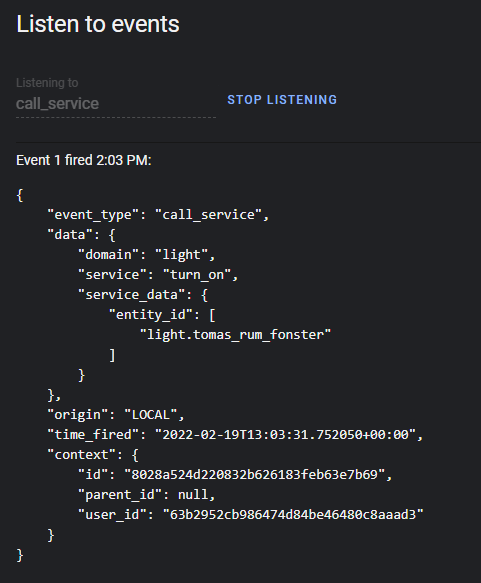
Task: Click the call_service event type input field
Action: click(116, 104)
